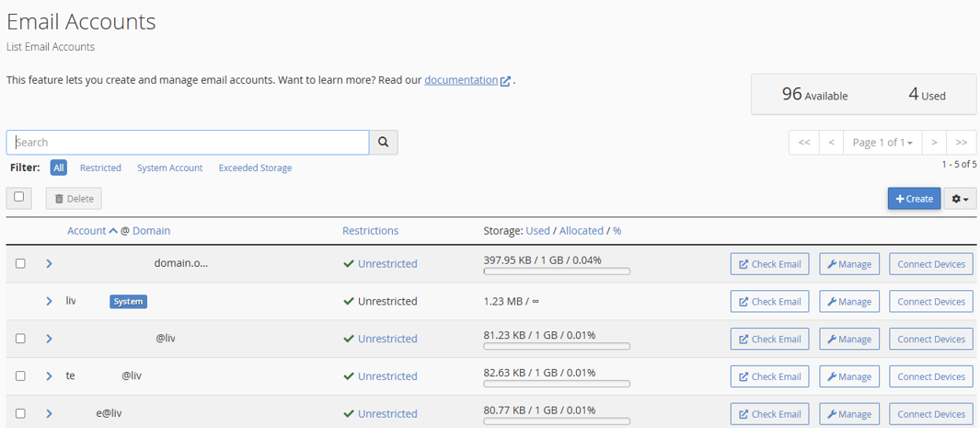Go to the last page arrows
The width and height of the screenshot is (980, 428).
point(962,143)
